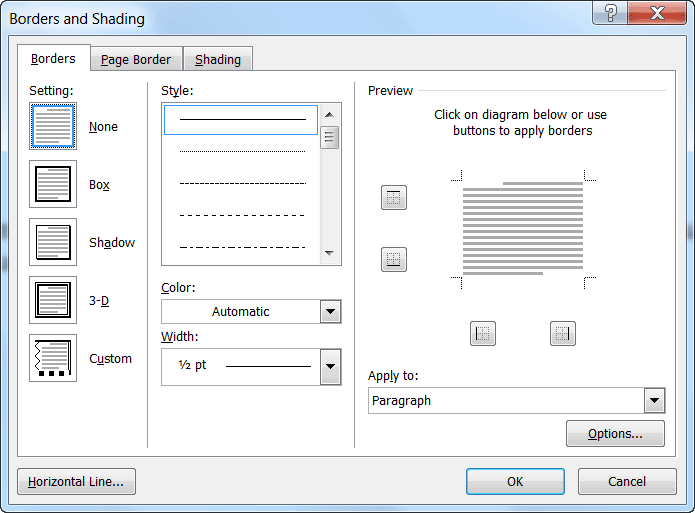Image resolution: width=695 pixels, height=513 pixels.
Task: Click the Custom setting label
Action: tap(110, 359)
